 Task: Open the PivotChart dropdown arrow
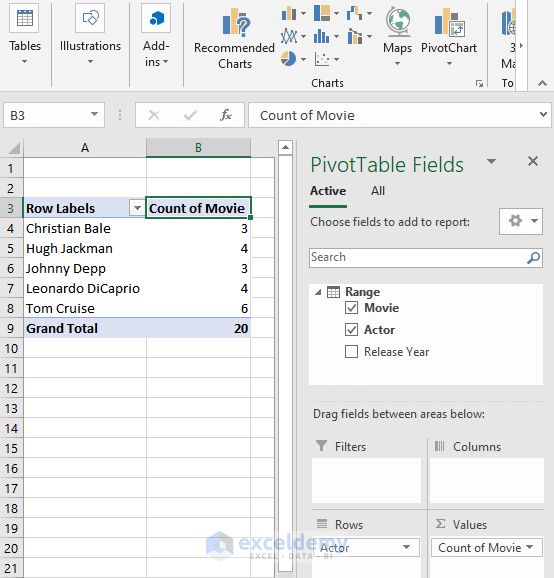pyautogui.click(x=449, y=64)
